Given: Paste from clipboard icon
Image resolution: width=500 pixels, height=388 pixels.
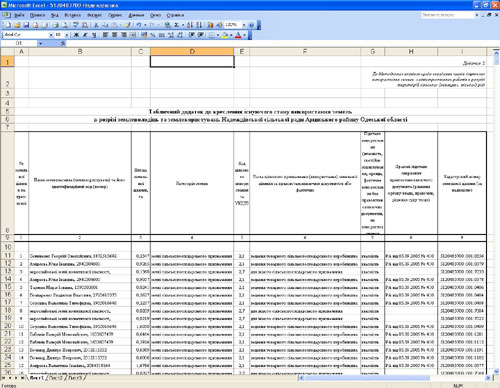Looking at the screenshot, I should coord(114,25).
